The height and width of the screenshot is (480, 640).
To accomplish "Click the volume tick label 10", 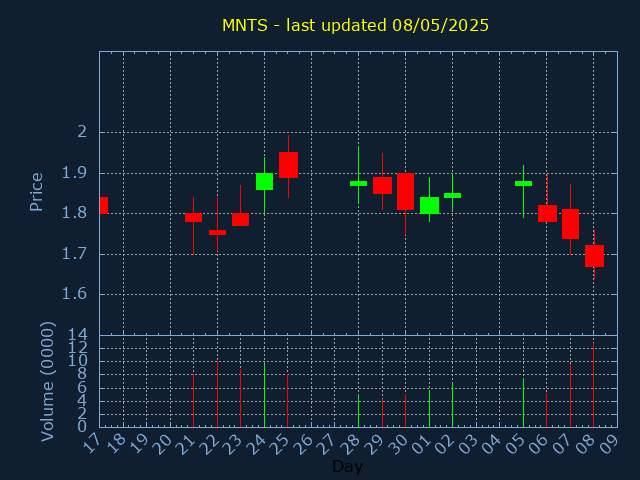I will click(x=77, y=361).
